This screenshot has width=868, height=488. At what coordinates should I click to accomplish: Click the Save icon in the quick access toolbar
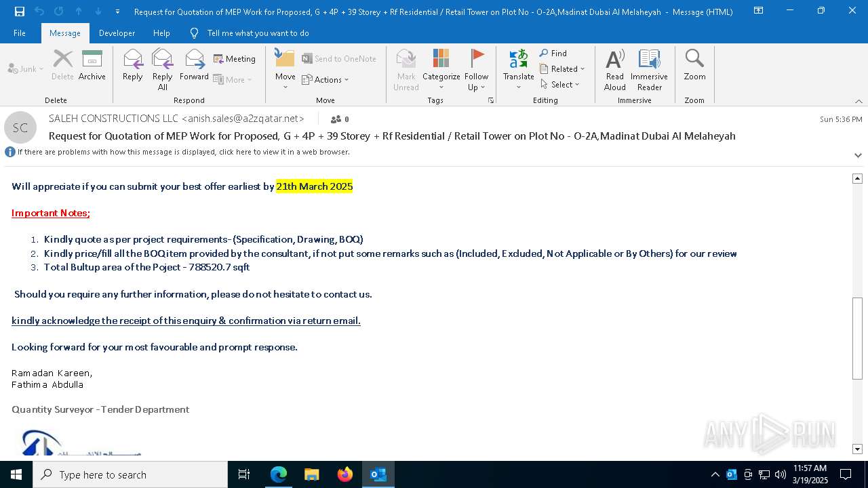19,12
